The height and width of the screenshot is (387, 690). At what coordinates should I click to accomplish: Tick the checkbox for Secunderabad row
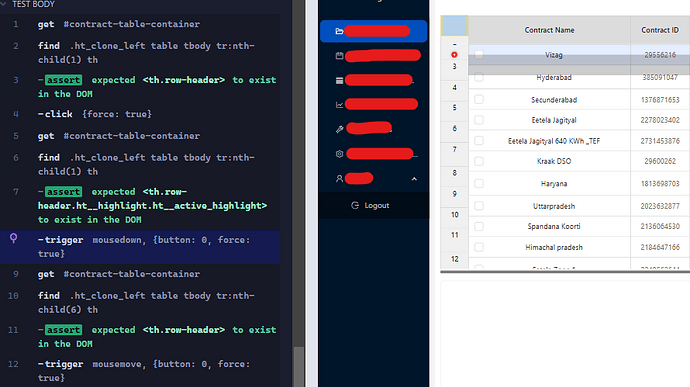pyautogui.click(x=479, y=100)
